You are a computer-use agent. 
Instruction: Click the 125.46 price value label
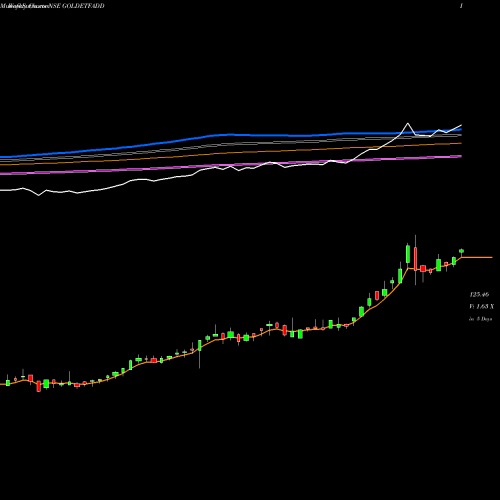pyautogui.click(x=479, y=295)
